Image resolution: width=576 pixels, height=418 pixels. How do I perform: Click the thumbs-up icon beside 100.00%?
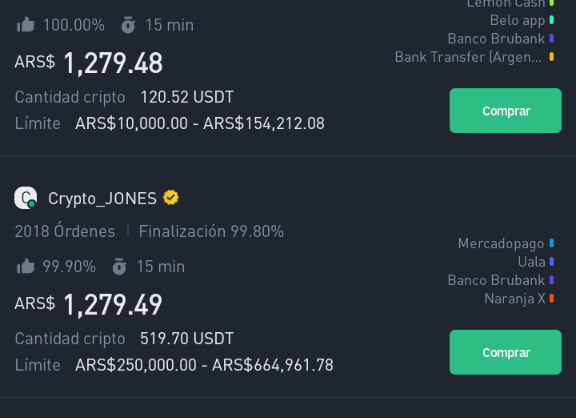(x=25, y=25)
